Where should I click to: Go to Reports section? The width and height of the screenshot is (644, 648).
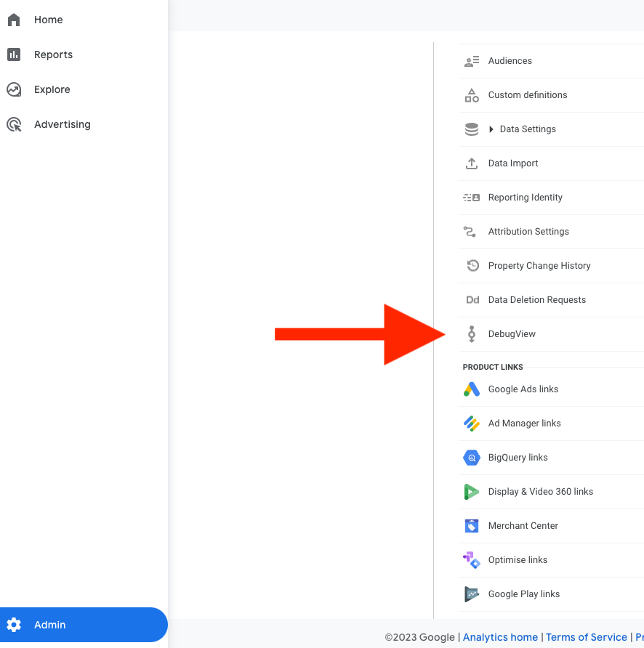tap(53, 54)
